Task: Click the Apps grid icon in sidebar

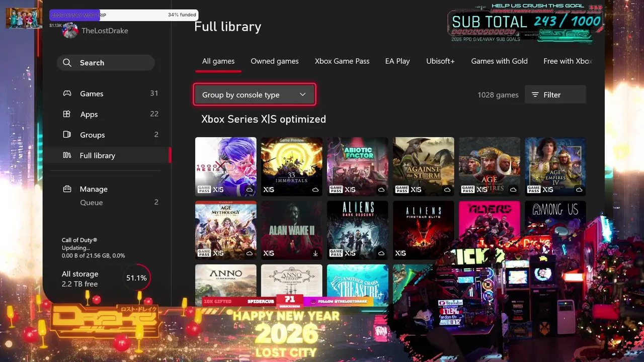Action: pyautogui.click(x=66, y=114)
